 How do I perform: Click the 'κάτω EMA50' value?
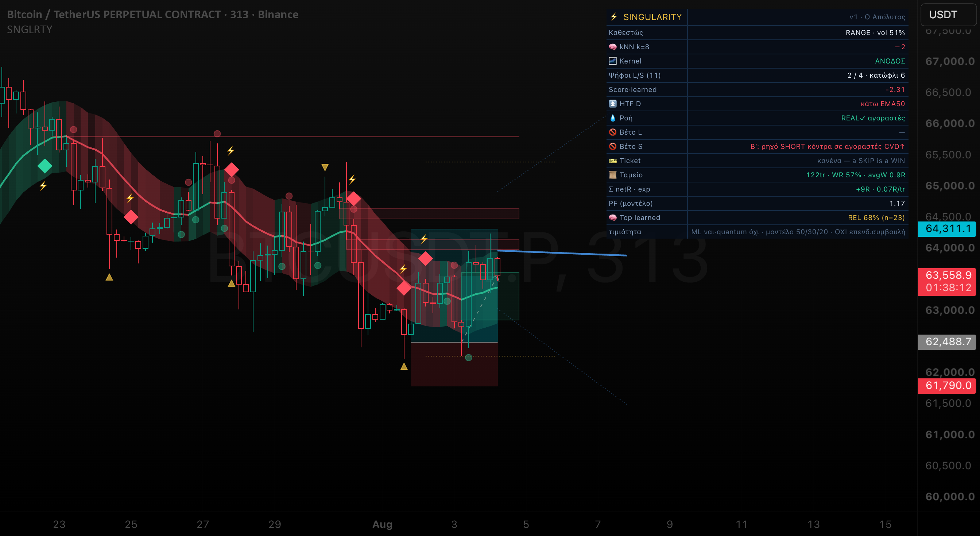(x=883, y=104)
